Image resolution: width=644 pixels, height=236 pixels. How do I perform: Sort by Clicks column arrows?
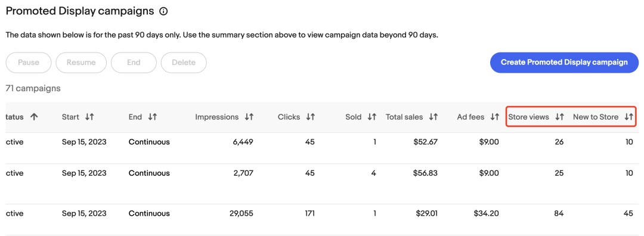pyautogui.click(x=311, y=117)
